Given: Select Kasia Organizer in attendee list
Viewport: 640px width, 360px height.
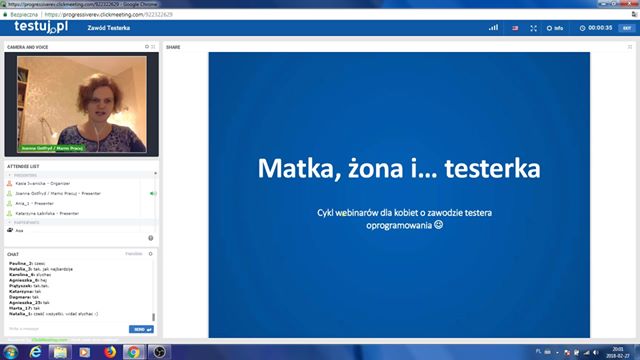Looking at the screenshot, I should click(42, 184).
